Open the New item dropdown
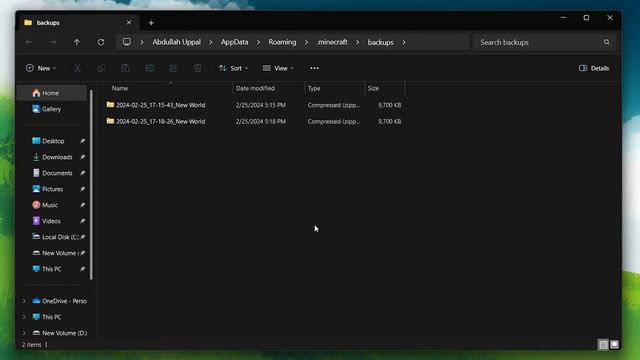 (x=41, y=68)
